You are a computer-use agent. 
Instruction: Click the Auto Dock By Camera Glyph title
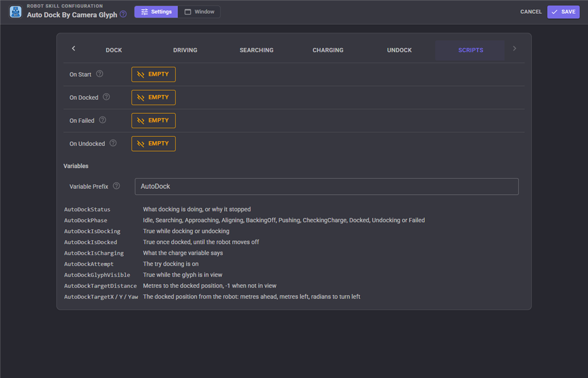pyautogui.click(x=72, y=15)
